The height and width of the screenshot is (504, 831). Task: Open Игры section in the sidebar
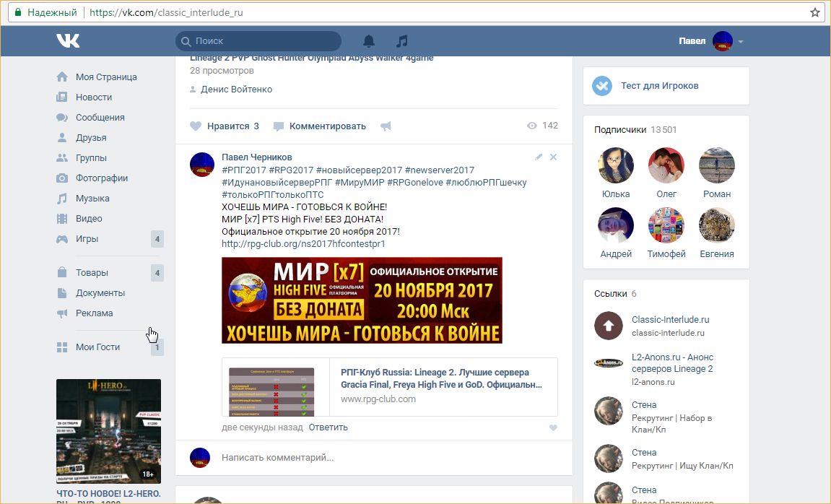[x=87, y=238]
